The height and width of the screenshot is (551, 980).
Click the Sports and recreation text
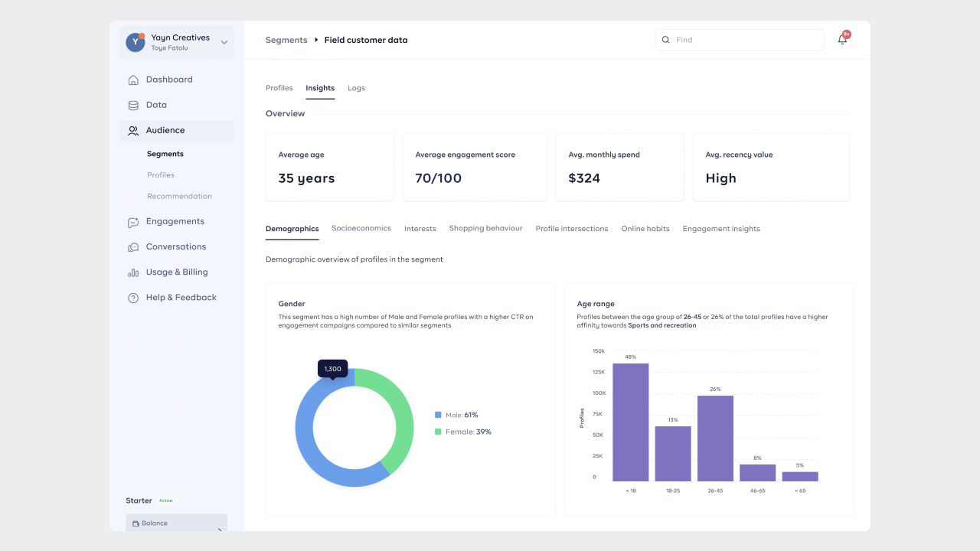[x=662, y=325]
